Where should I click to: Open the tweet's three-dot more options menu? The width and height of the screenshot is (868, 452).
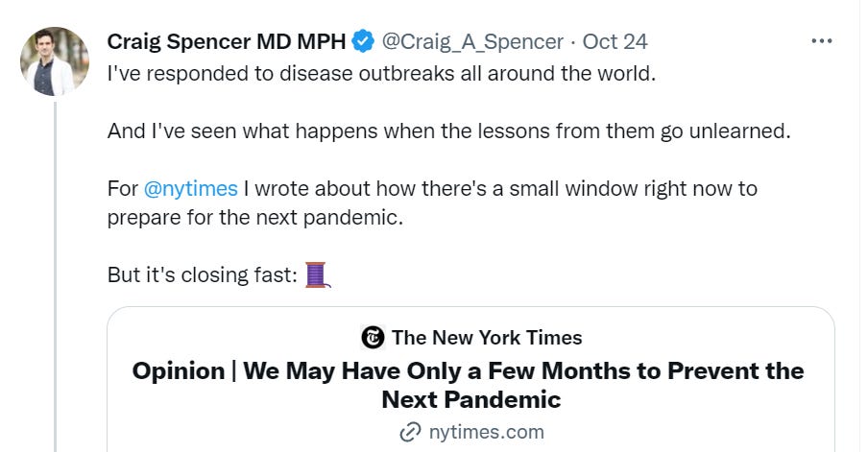(x=822, y=41)
